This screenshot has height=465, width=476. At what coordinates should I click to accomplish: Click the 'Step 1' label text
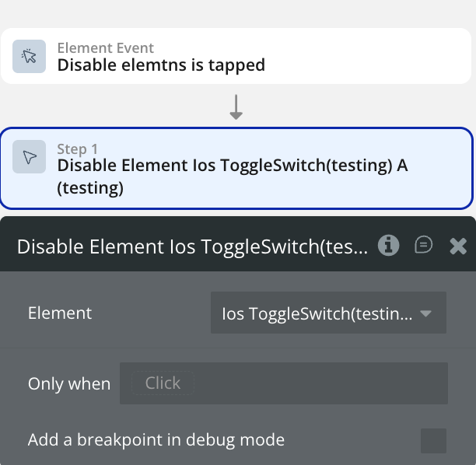(78, 149)
